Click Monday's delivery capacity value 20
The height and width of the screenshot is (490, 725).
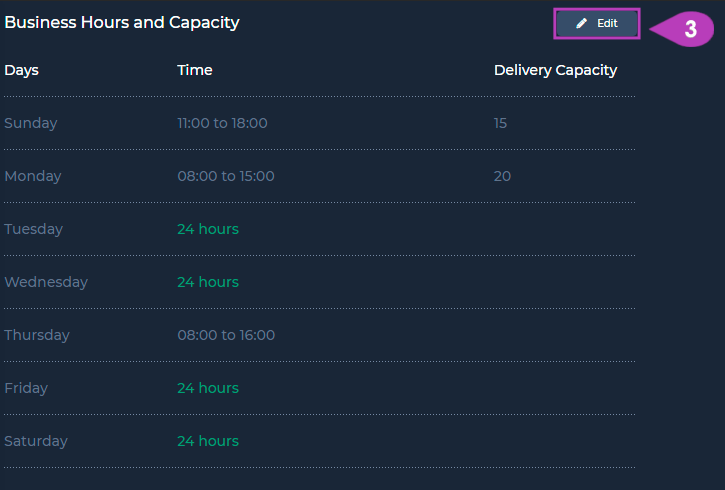(502, 176)
